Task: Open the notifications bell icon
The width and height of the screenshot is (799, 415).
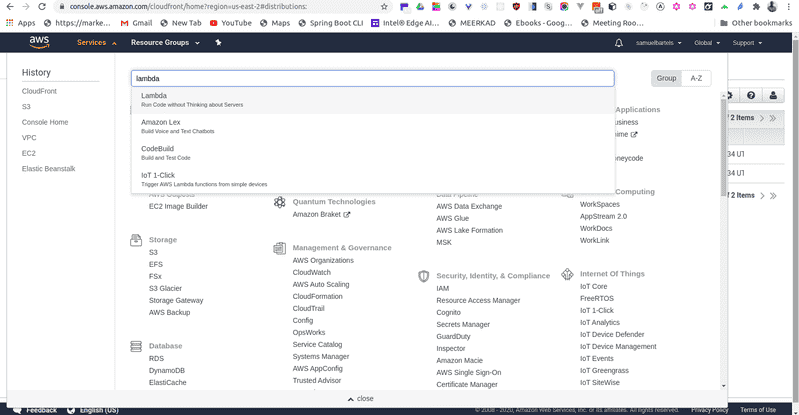Action: [x=619, y=43]
